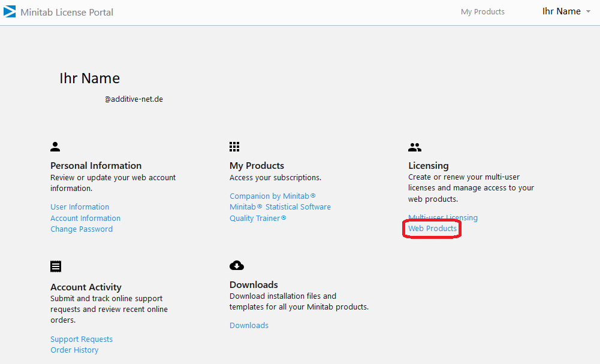Click the Personal Information heading
Viewport: 600px width, 364px height.
pyautogui.click(x=96, y=166)
